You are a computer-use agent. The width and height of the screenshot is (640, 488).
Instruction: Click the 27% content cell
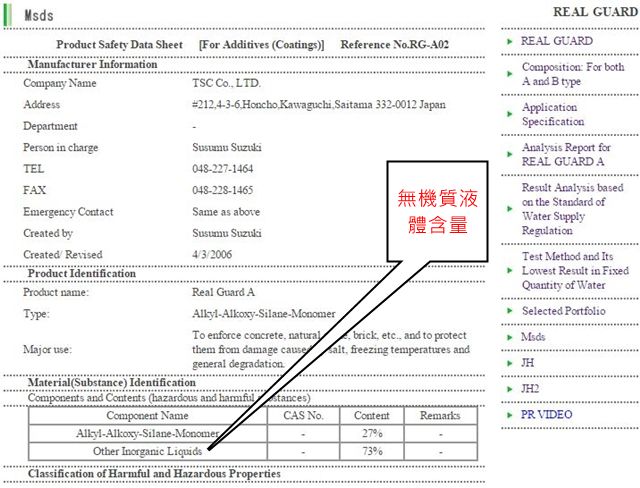(x=372, y=433)
